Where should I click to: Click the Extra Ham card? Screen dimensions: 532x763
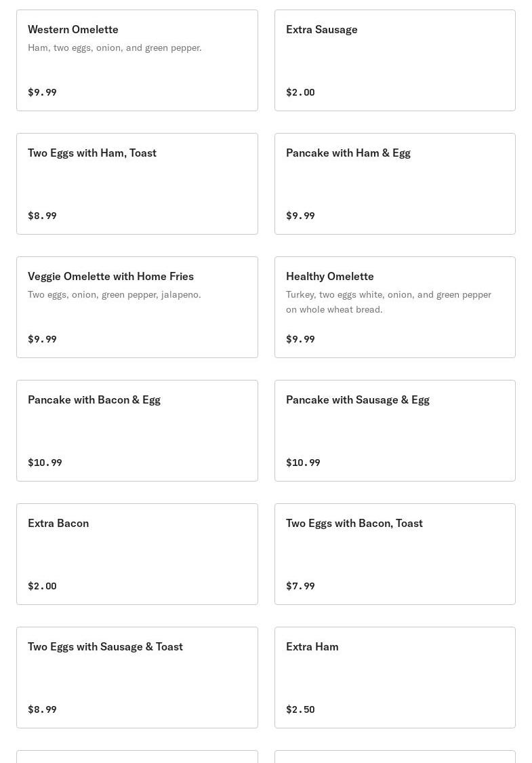(x=394, y=678)
